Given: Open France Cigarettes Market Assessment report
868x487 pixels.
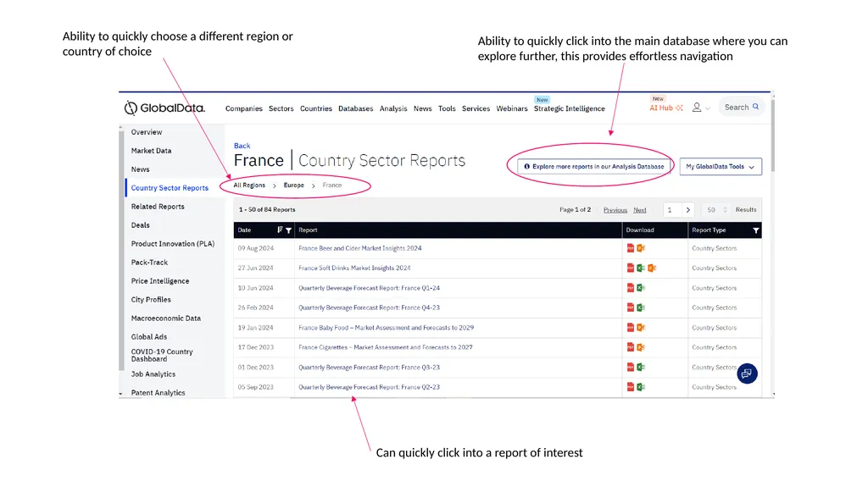Looking at the screenshot, I should point(386,347).
